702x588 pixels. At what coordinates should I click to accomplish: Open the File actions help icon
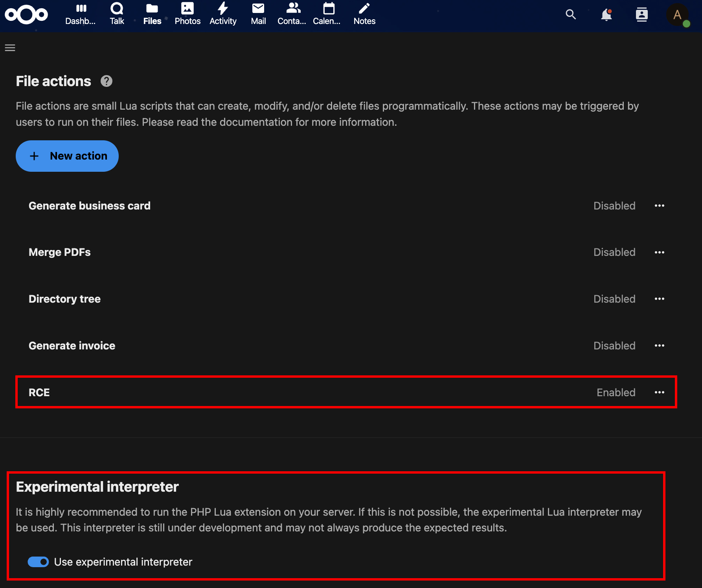coord(107,81)
